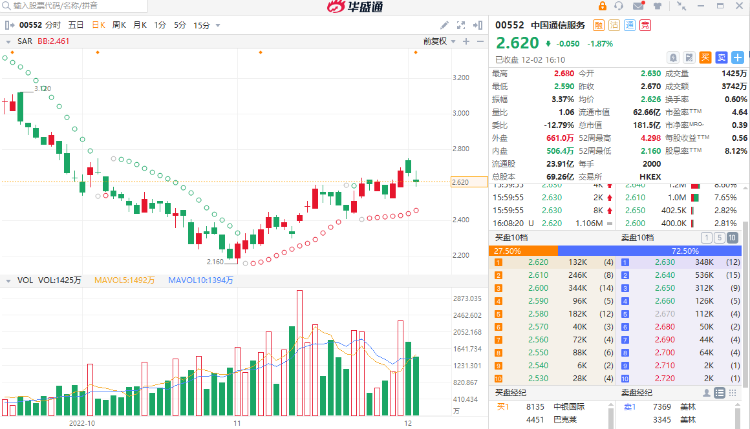Open the SAR indicator dropdown arrow
This screenshot has width=750, height=429.
coord(8,42)
